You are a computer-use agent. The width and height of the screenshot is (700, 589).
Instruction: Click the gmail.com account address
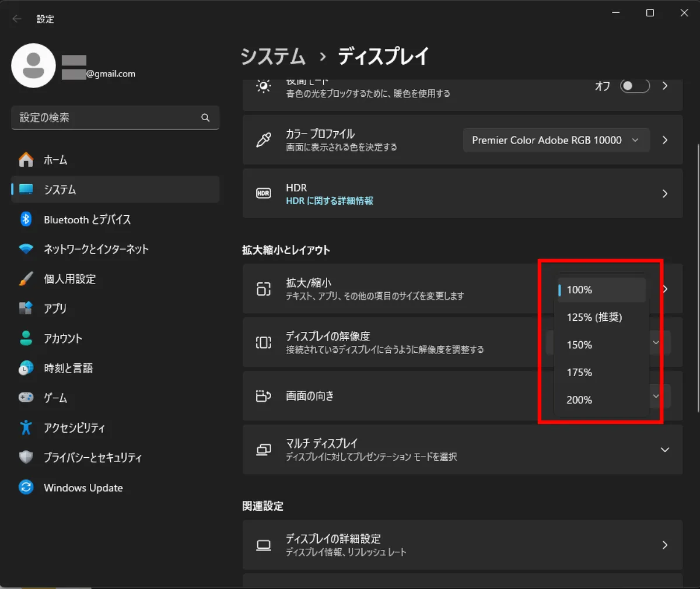coord(99,74)
